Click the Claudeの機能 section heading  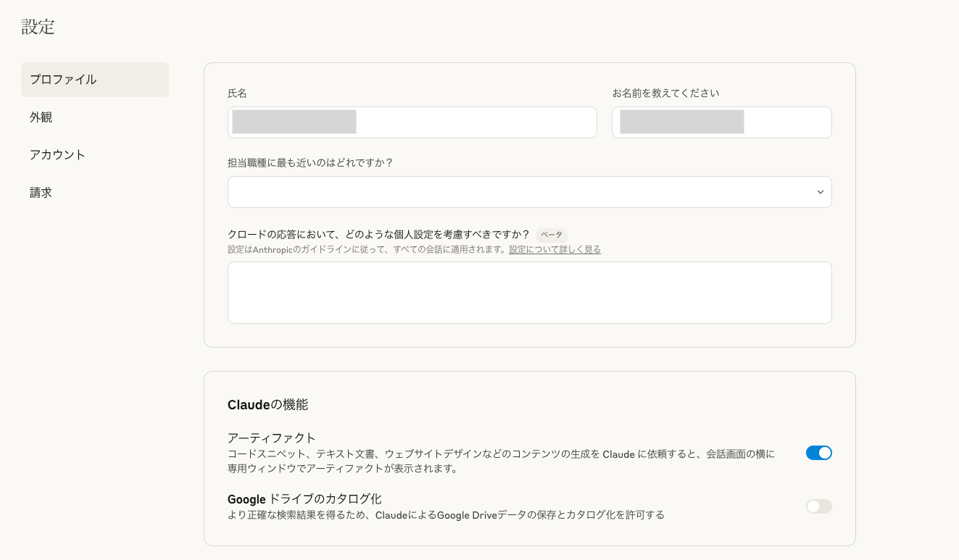tap(267, 405)
